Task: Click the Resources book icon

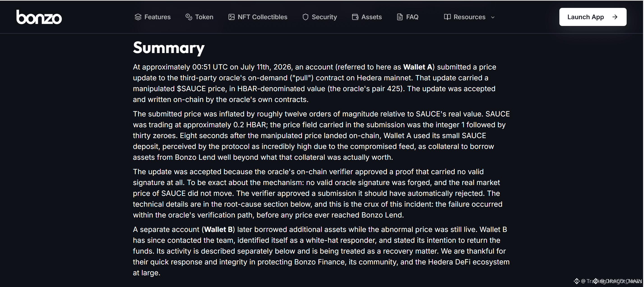Action: (x=447, y=17)
